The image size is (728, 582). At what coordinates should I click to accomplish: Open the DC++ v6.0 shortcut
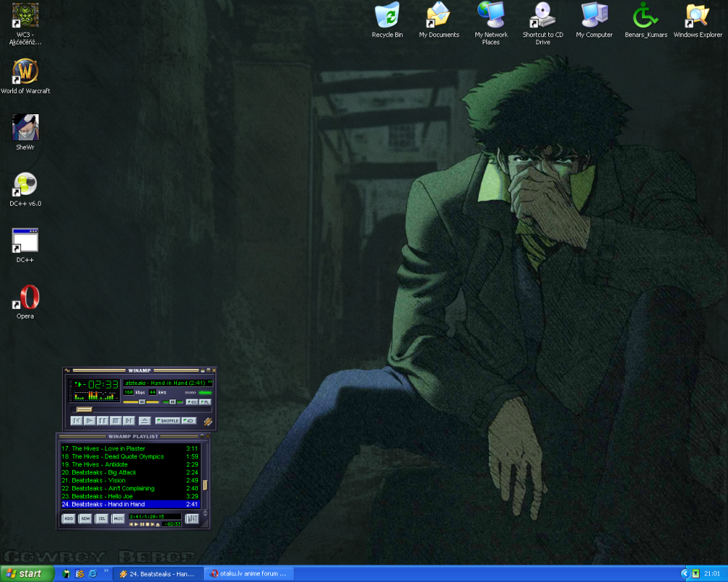25,189
